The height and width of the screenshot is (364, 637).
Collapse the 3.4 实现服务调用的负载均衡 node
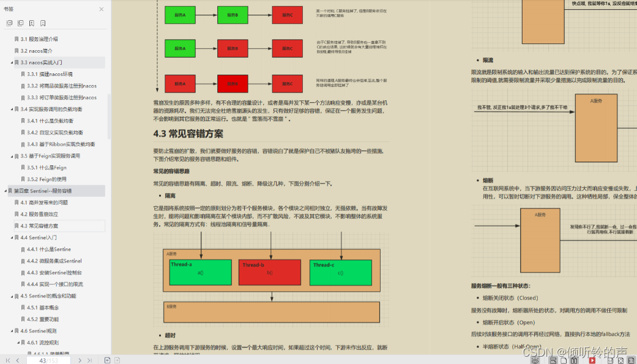[x=12, y=110]
